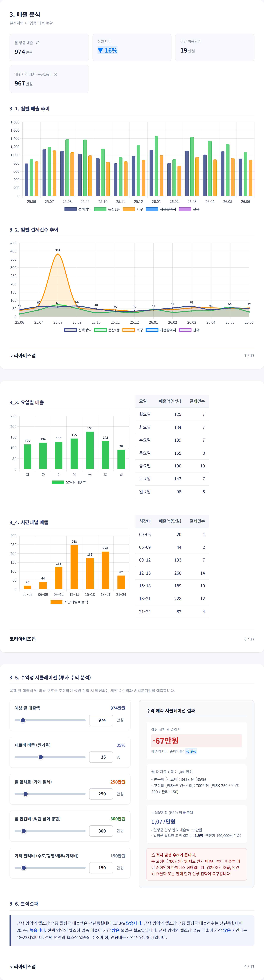Show 전국 series in 월별 매출 추이 chart
The width and height of the screenshot is (264, 980).
(189, 209)
